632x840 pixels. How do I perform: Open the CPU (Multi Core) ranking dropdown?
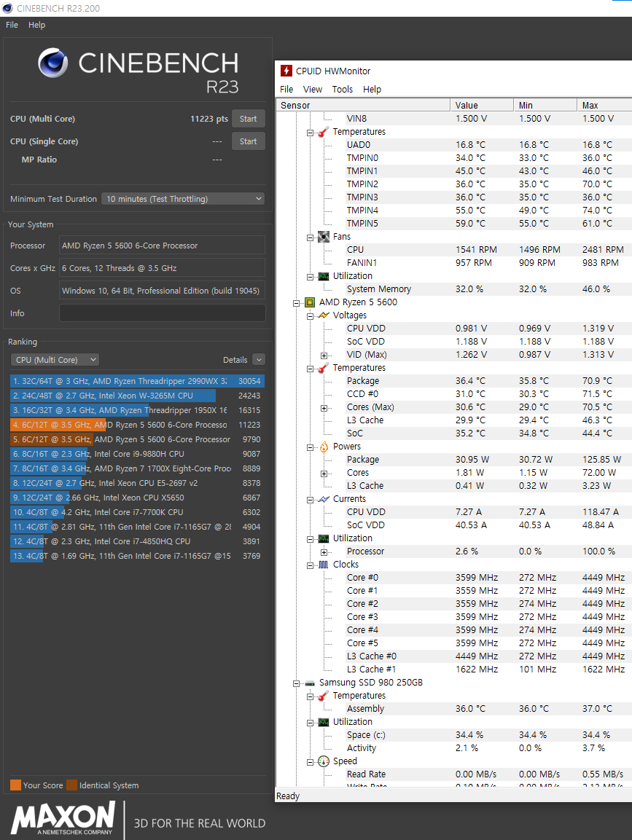[55, 360]
